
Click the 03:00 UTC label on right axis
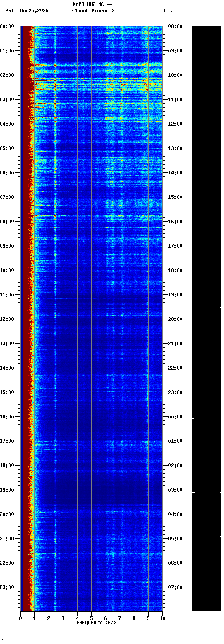pyautogui.click(x=175, y=490)
